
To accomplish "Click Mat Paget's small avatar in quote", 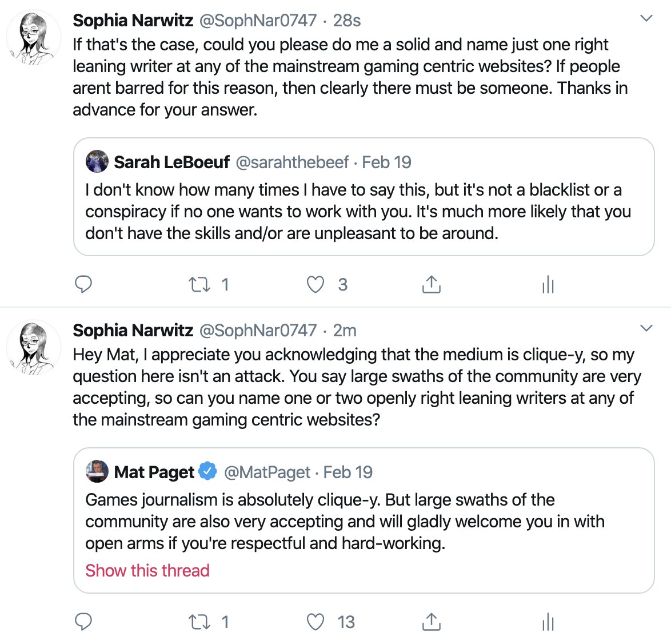I will 97,471.
